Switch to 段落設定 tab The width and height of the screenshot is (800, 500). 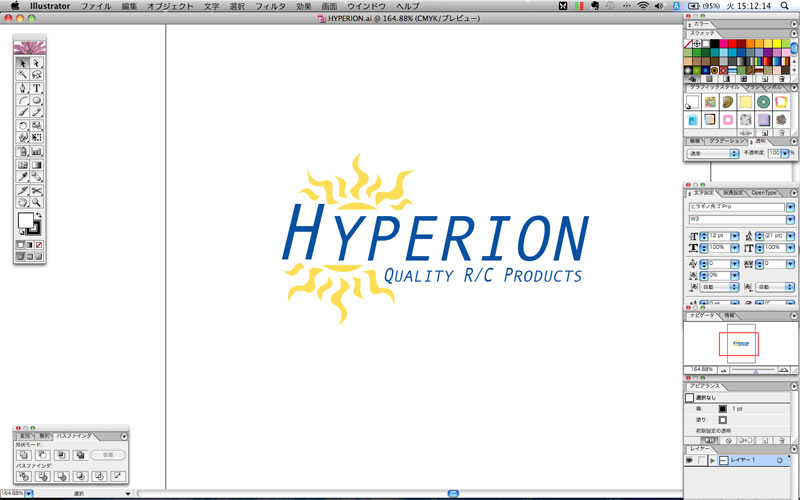[733, 193]
